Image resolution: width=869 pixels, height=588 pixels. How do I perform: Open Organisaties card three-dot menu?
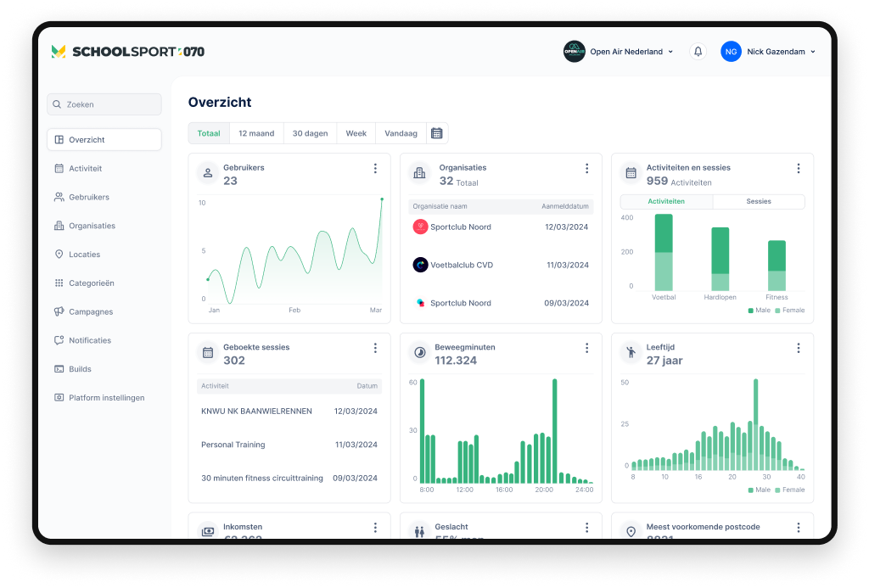pos(586,169)
